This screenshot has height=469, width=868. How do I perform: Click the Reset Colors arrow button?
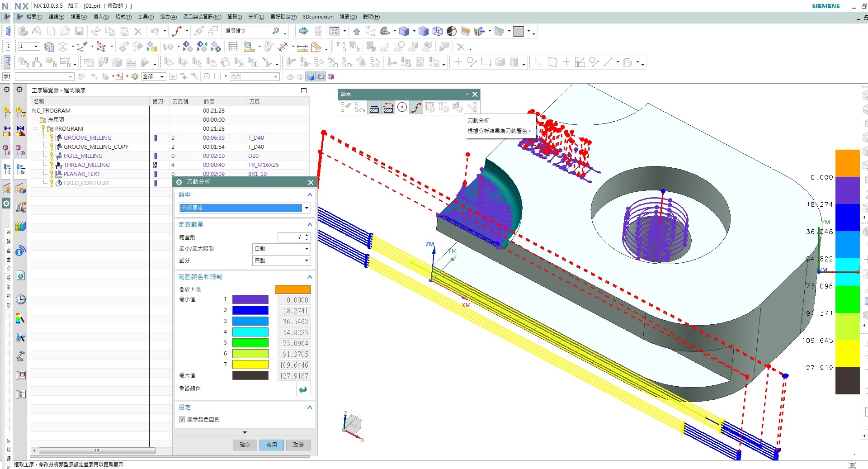pyautogui.click(x=303, y=389)
